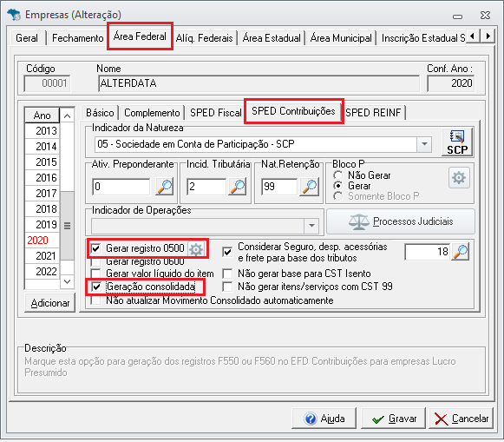Open the Área Estadual tab
Image resolution: width=504 pixels, height=442 pixels.
(272, 38)
